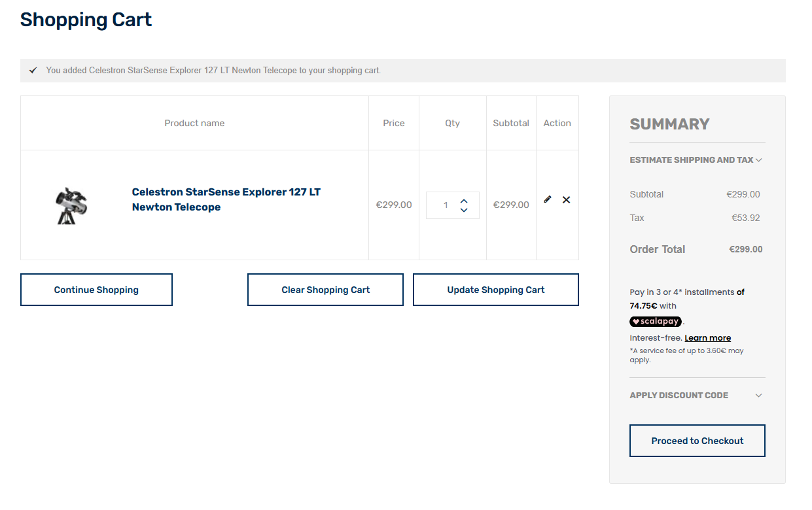Remove the Celestron telescope from cart
Viewport: 812px width, 510px height.
(x=567, y=199)
